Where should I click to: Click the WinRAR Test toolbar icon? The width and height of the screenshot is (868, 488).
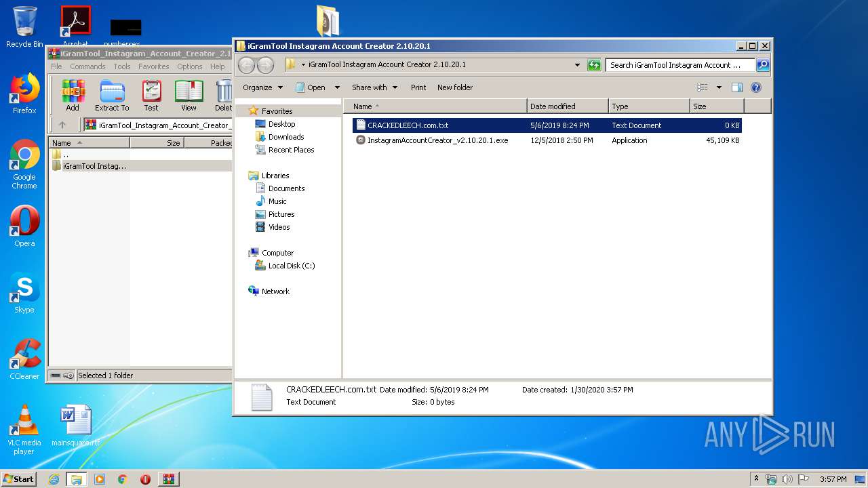click(x=151, y=96)
